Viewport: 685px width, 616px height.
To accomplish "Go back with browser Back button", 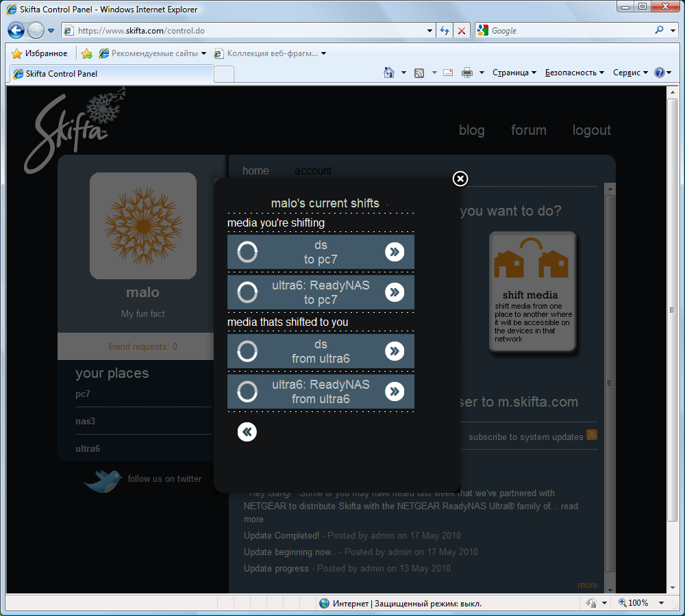I will pos(16,31).
